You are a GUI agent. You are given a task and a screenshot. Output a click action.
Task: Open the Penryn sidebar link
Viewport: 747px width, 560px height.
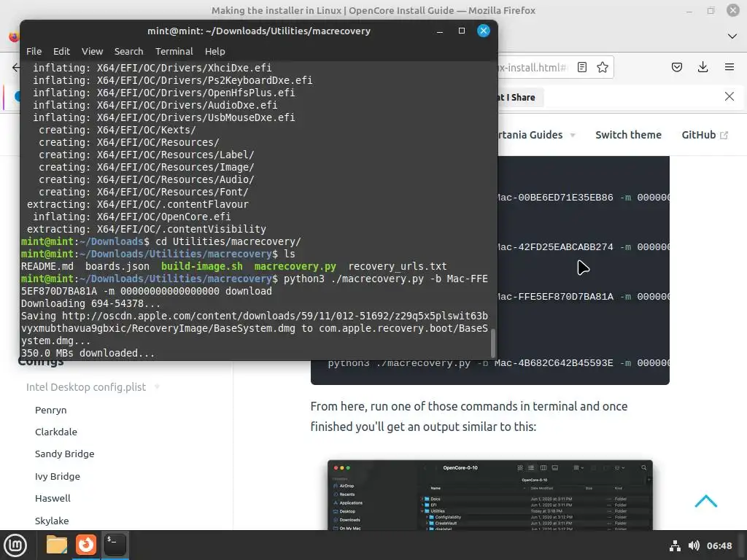[x=50, y=410]
